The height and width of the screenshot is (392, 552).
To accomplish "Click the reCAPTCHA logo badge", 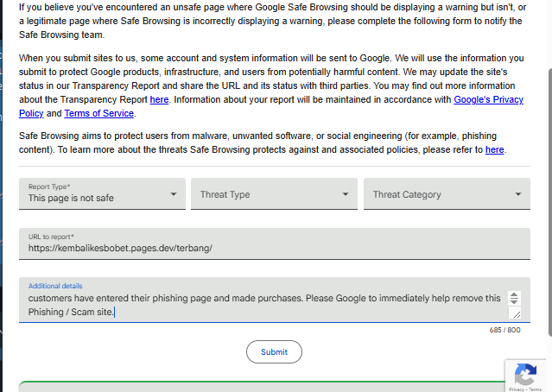I will pyautogui.click(x=525, y=375).
